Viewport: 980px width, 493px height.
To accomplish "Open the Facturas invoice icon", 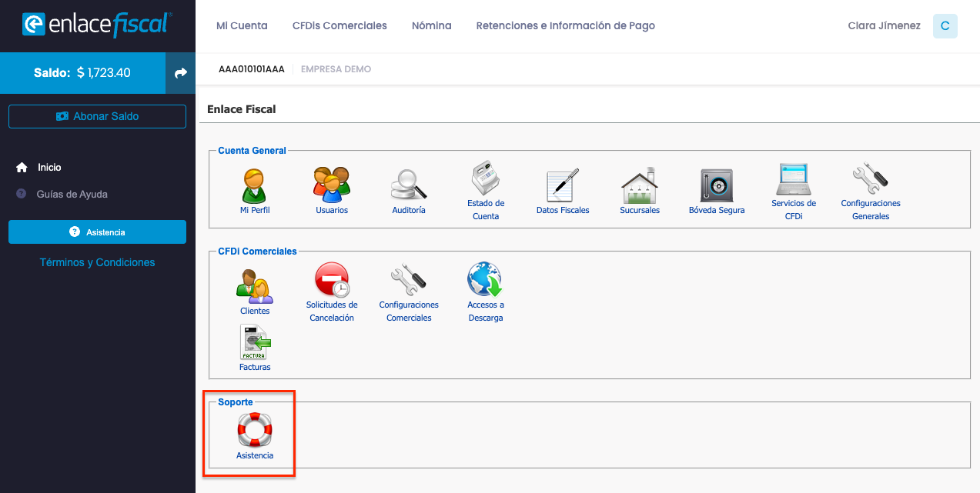I will point(255,342).
